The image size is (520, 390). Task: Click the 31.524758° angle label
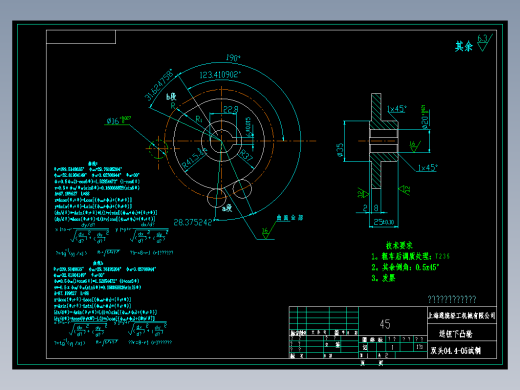click(159, 85)
